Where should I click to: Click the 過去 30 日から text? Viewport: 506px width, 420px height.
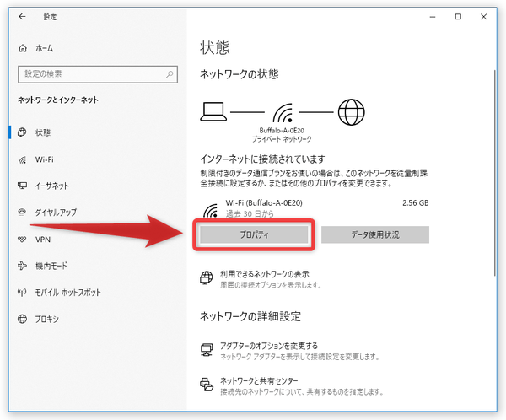250,213
